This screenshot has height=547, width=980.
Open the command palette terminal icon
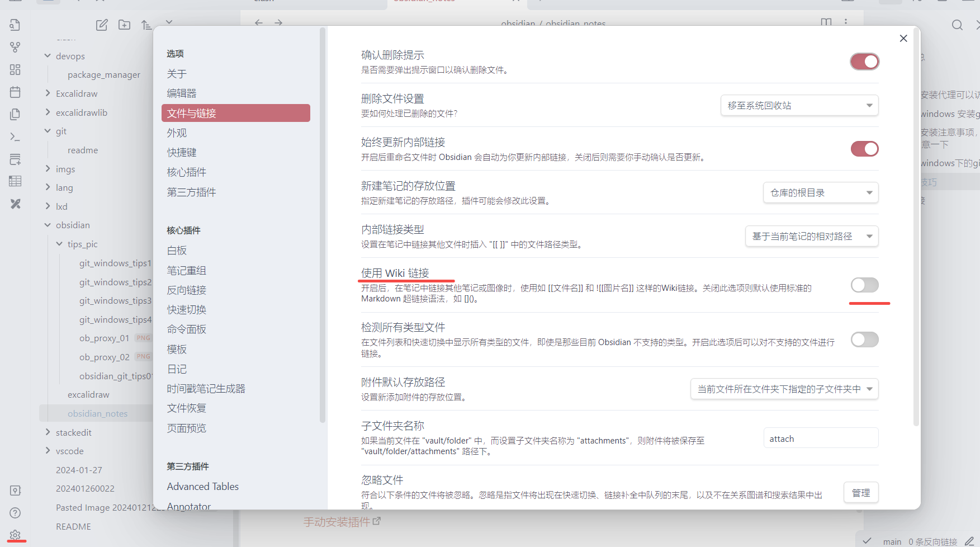pyautogui.click(x=15, y=137)
